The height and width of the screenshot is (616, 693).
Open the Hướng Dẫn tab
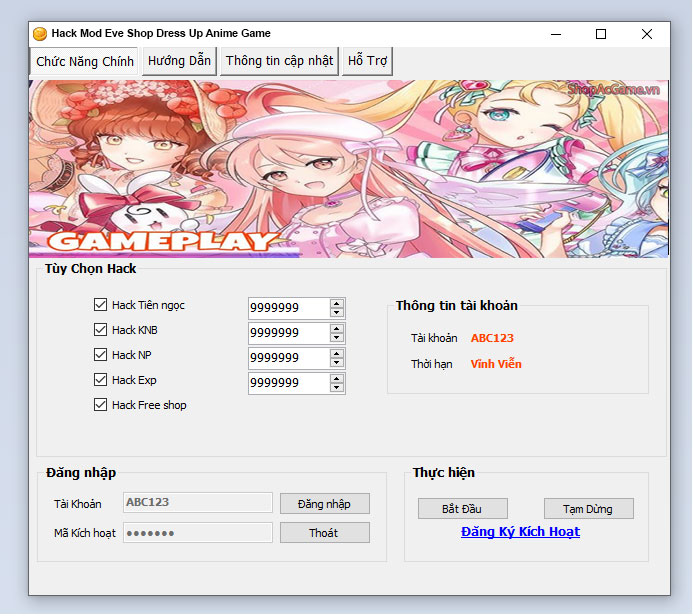179,61
